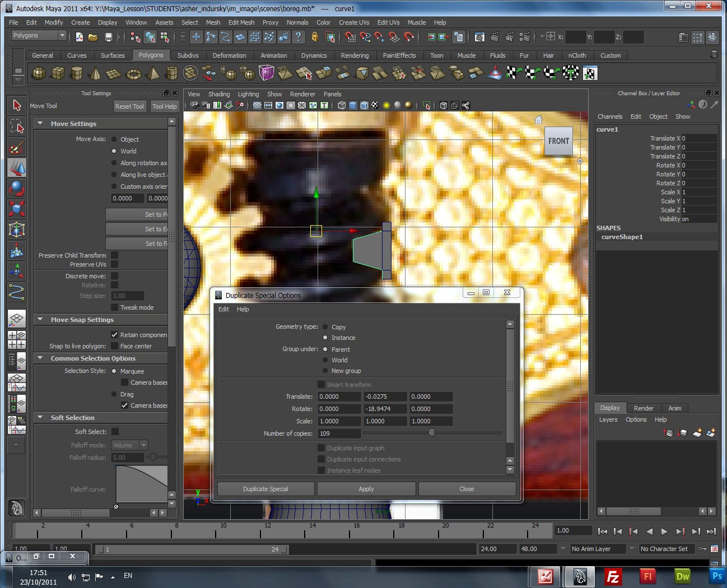The image size is (727, 588).
Task: Create a polygon sphere from the shelf
Action: pos(39,73)
